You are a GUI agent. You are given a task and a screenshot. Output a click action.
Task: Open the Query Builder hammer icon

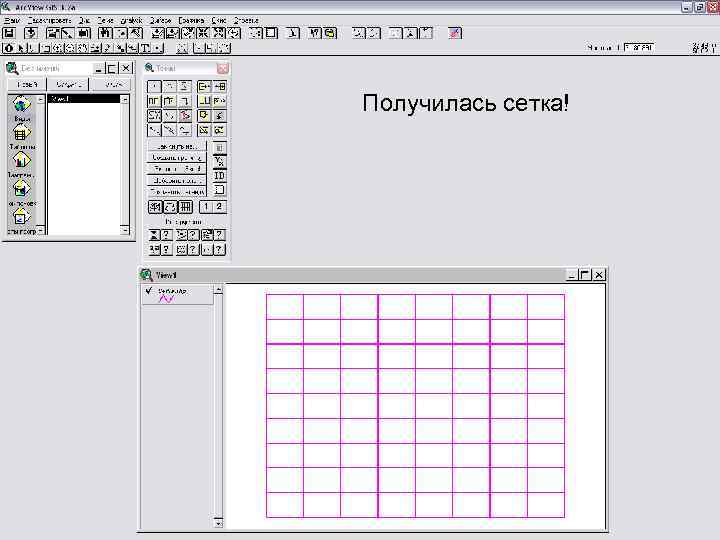click(x=135, y=33)
